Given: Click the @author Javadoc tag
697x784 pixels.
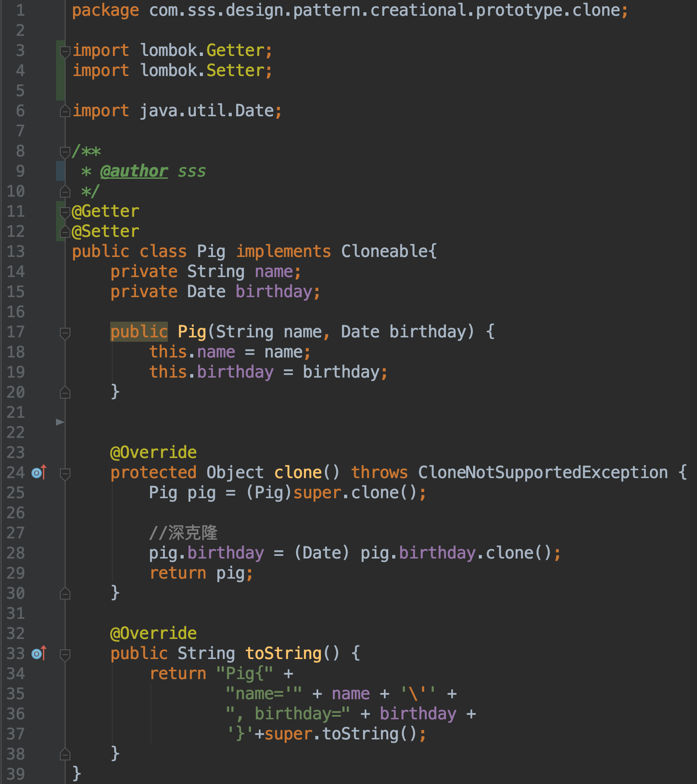Looking at the screenshot, I should point(134,171).
